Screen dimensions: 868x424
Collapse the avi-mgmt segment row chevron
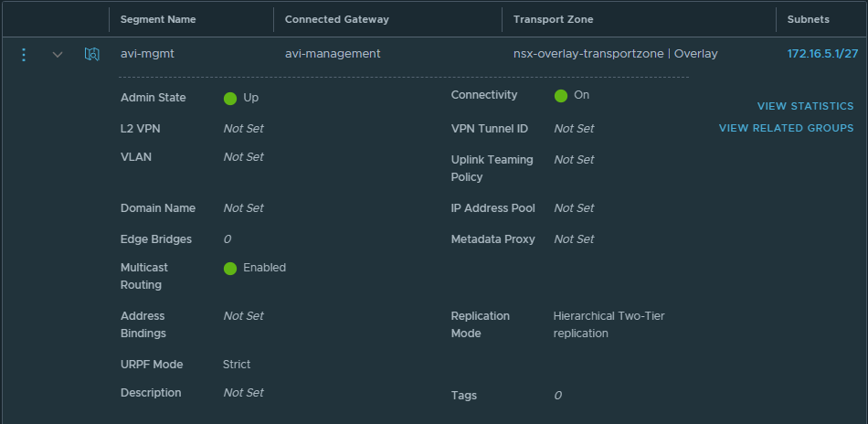(58, 55)
